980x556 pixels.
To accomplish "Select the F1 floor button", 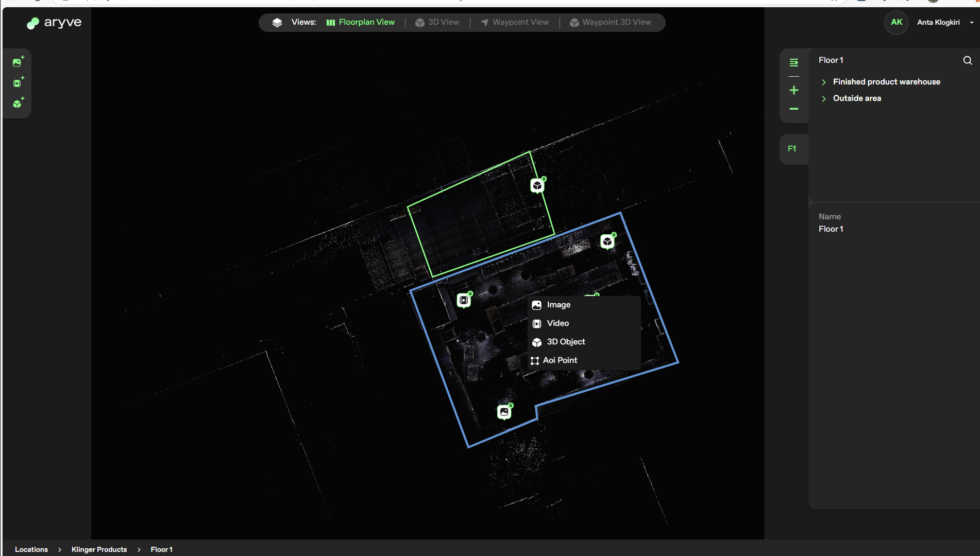I will click(792, 149).
